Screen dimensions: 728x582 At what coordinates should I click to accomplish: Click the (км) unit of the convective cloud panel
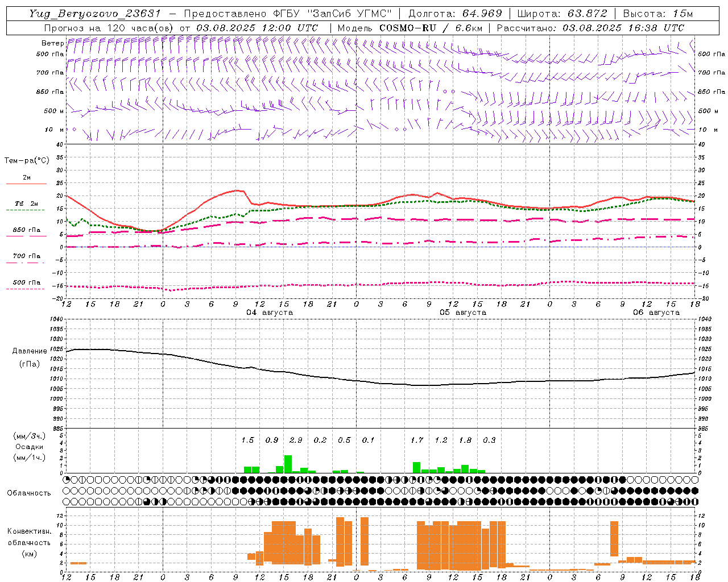click(x=30, y=554)
